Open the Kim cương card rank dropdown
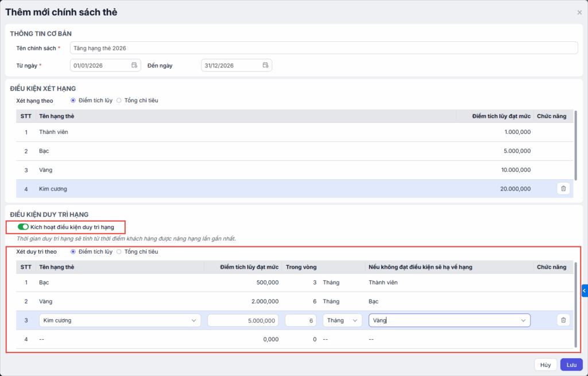Viewport: 588px width, 376px height. pos(120,320)
